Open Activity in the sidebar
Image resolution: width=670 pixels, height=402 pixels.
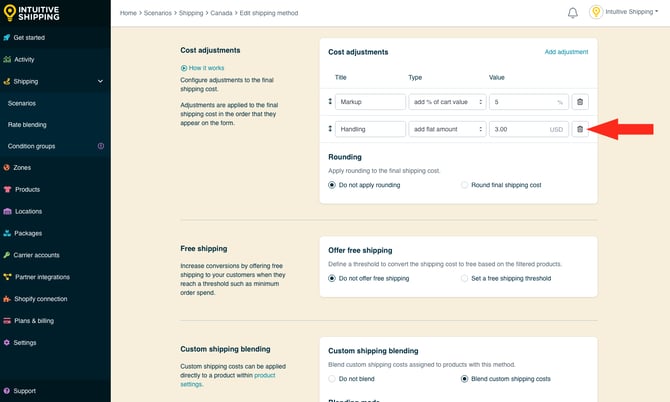tap(24, 59)
